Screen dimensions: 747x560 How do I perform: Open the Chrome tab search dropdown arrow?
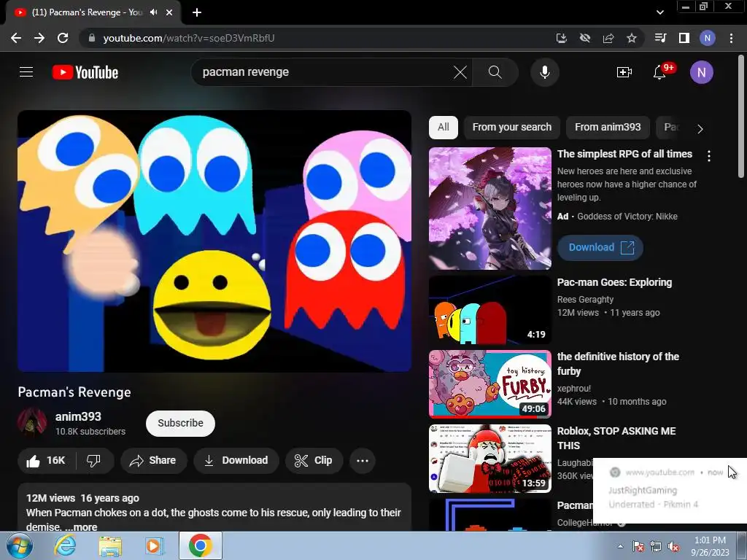coord(659,12)
